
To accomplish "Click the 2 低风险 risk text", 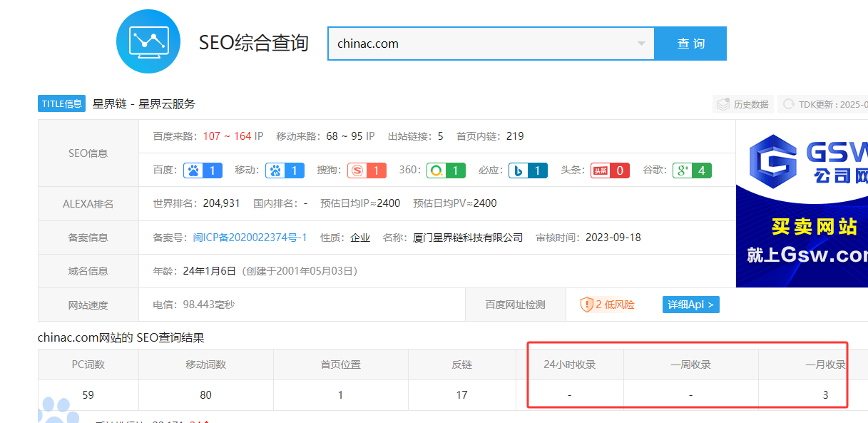I will click(615, 305).
